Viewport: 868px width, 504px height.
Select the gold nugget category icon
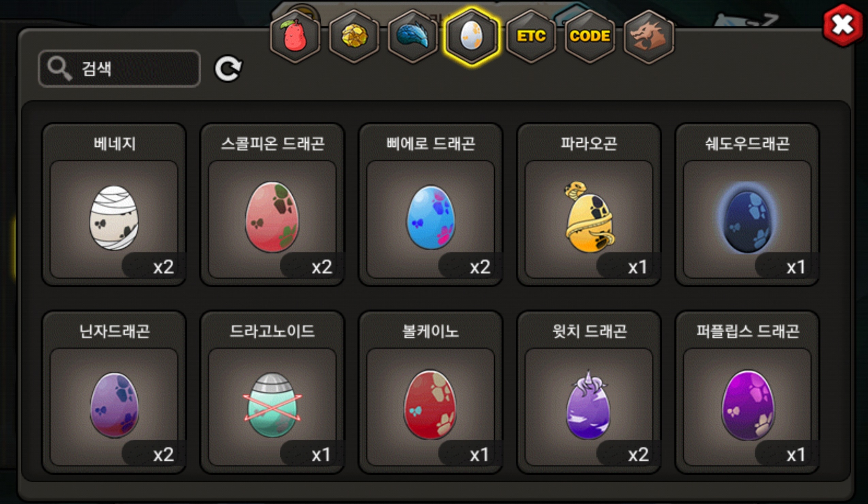(354, 36)
